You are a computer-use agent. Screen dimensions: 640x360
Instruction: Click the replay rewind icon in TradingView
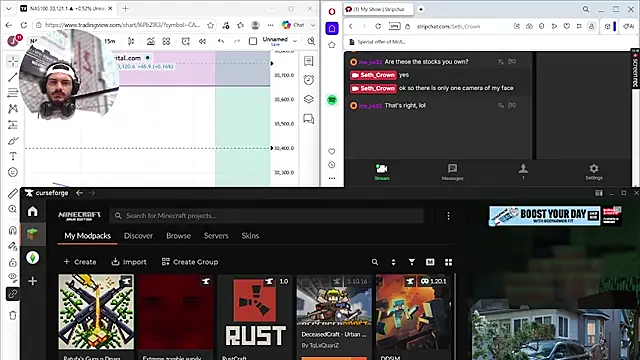(x=202, y=41)
